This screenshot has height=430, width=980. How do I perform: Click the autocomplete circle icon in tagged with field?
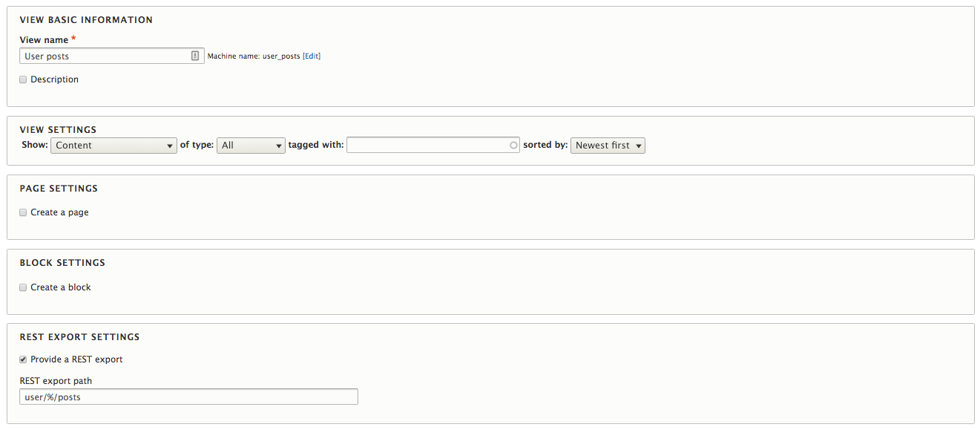513,146
